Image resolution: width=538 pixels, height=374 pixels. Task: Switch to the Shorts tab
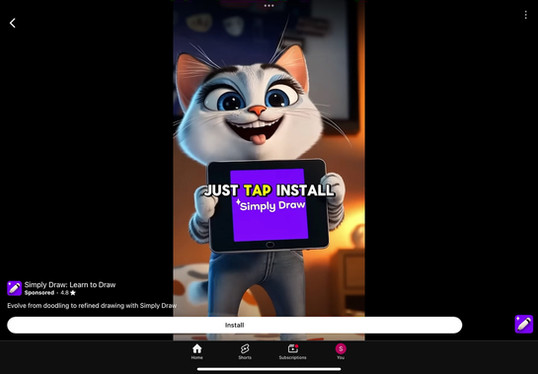tap(245, 352)
